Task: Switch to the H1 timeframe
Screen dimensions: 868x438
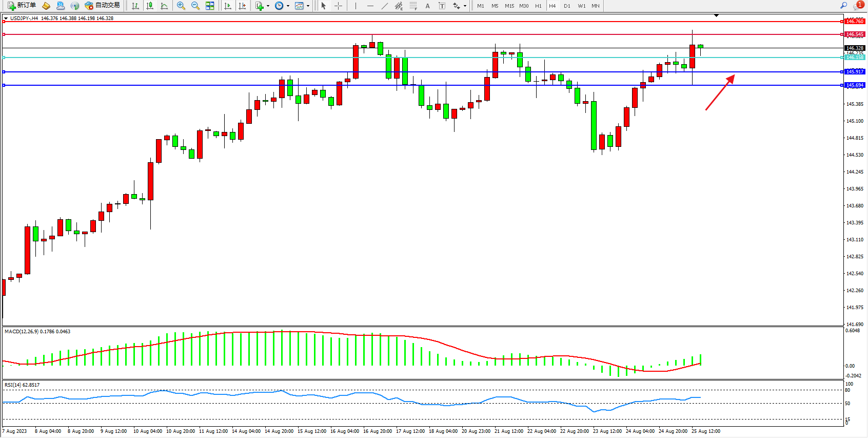Action: (538, 6)
